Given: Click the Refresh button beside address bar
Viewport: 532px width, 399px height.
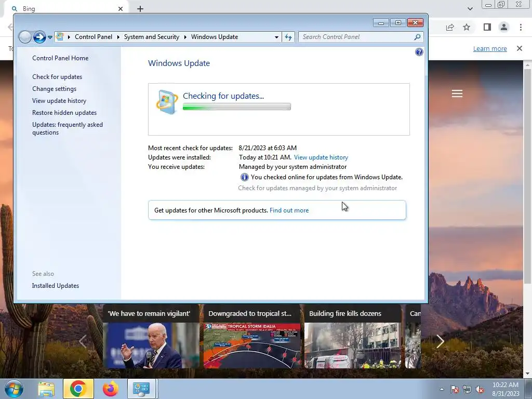Looking at the screenshot, I should click(288, 37).
